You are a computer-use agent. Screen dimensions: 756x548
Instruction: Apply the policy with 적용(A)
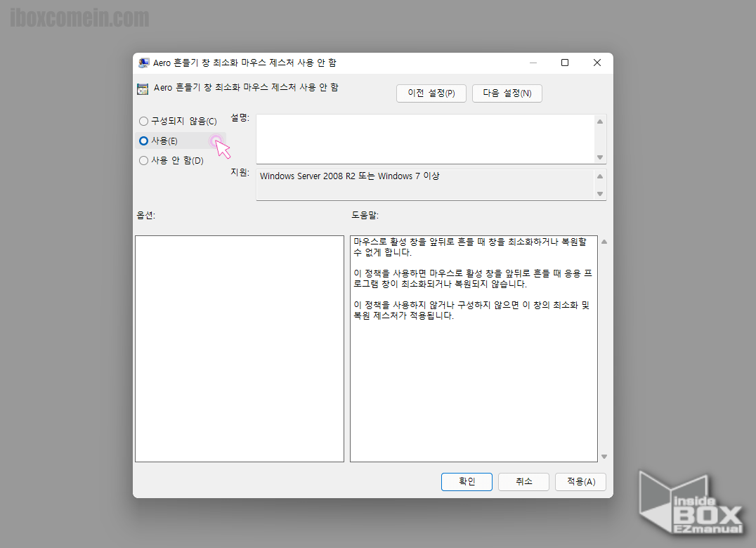tap(580, 481)
